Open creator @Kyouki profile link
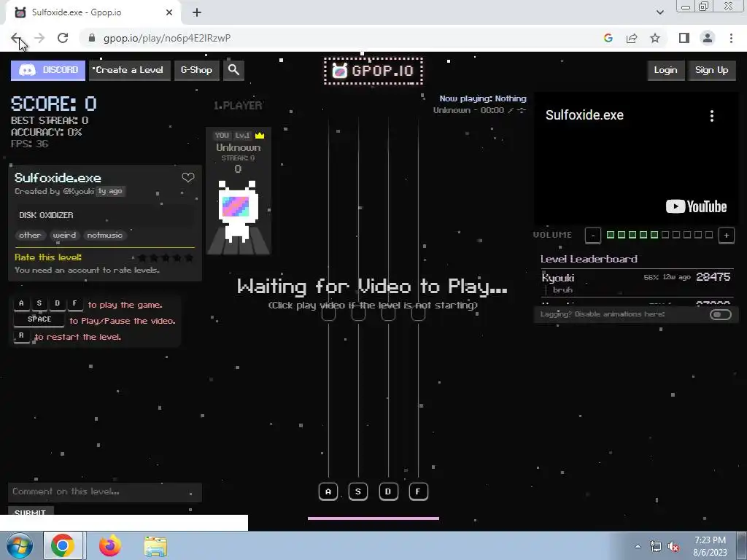 77,191
